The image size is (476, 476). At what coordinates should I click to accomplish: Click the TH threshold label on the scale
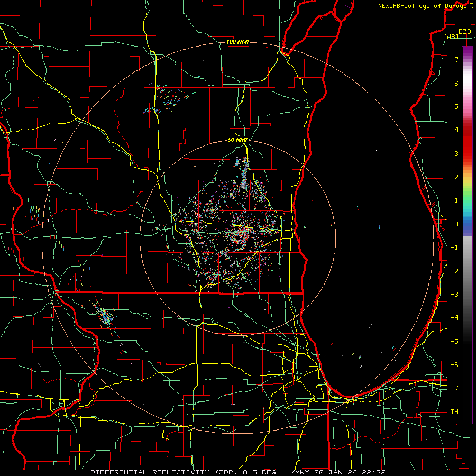click(x=454, y=412)
